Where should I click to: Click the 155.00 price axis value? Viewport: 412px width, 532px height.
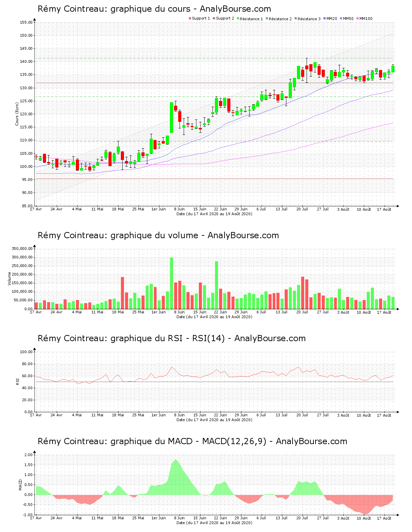pyautogui.click(x=26, y=23)
